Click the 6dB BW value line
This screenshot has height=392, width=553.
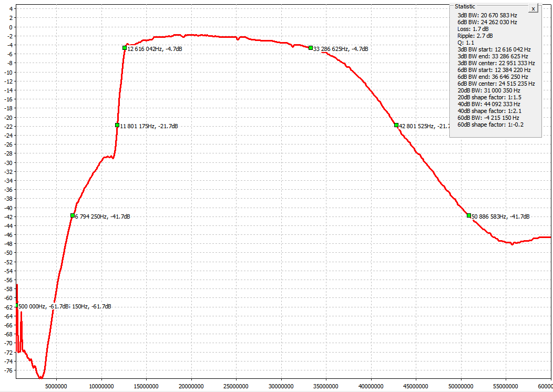tap(487, 22)
